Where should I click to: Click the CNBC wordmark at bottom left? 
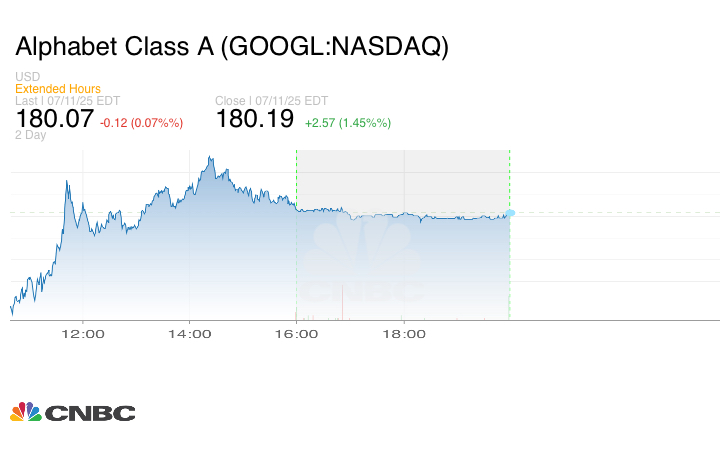click(88, 413)
